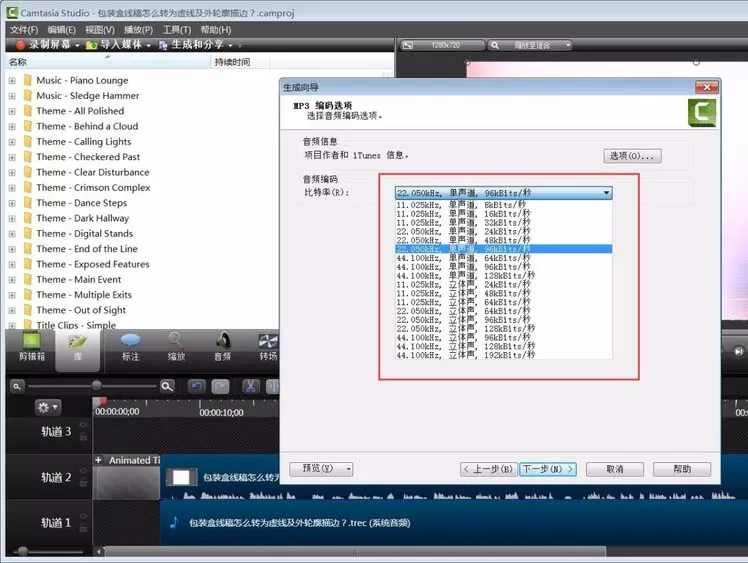The width and height of the screenshot is (748, 563).
Task: Click the 取消 cancel button
Action: click(x=615, y=469)
